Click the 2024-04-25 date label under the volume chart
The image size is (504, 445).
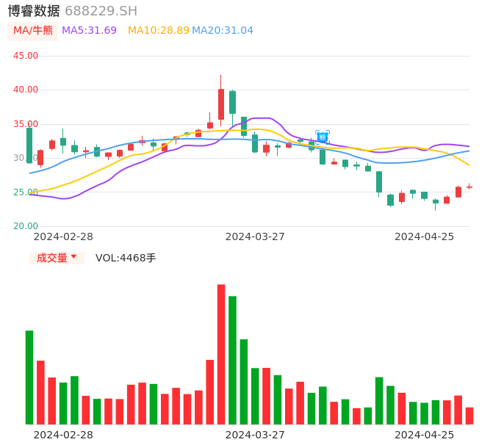point(424,435)
